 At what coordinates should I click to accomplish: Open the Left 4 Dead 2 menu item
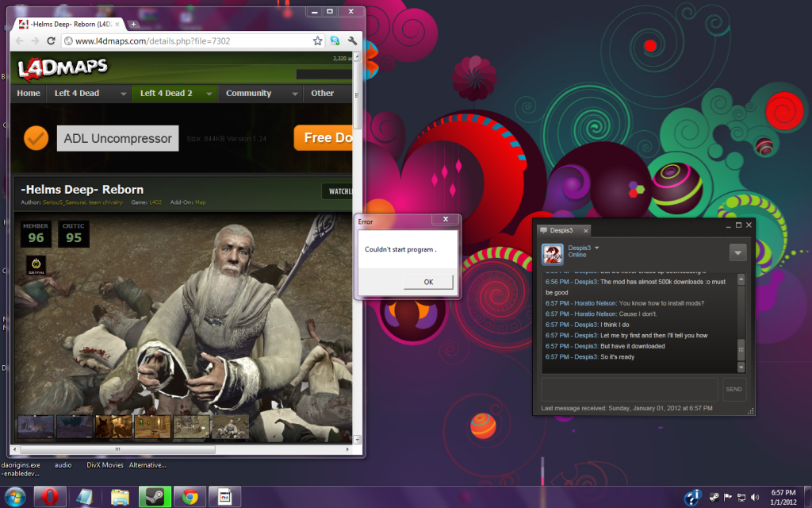(167, 94)
